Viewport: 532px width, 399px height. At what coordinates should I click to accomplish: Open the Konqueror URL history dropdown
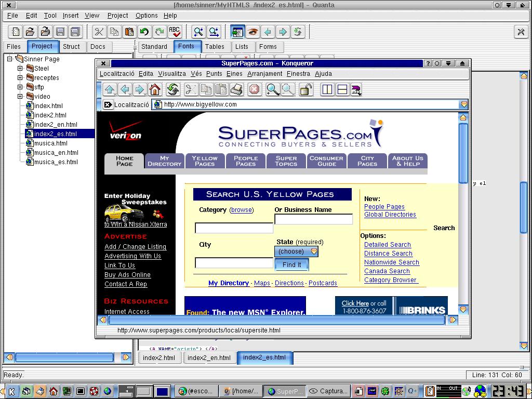(x=463, y=104)
